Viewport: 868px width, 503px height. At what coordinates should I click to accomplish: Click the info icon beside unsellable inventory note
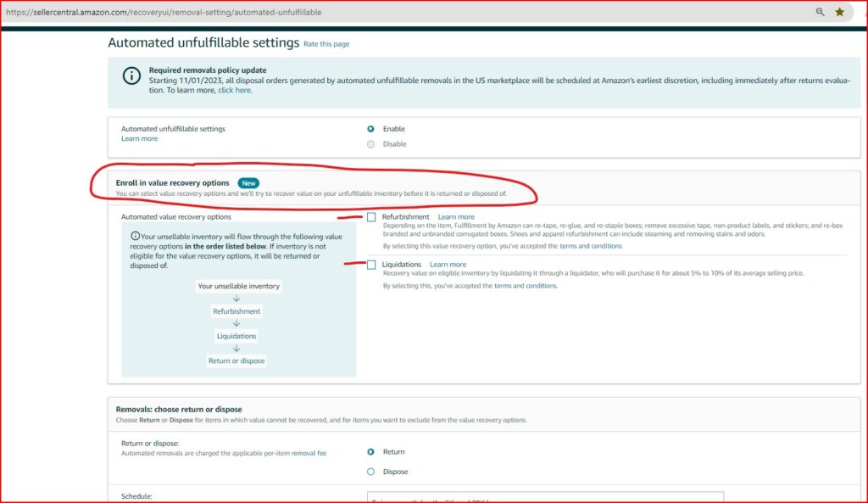click(x=135, y=237)
